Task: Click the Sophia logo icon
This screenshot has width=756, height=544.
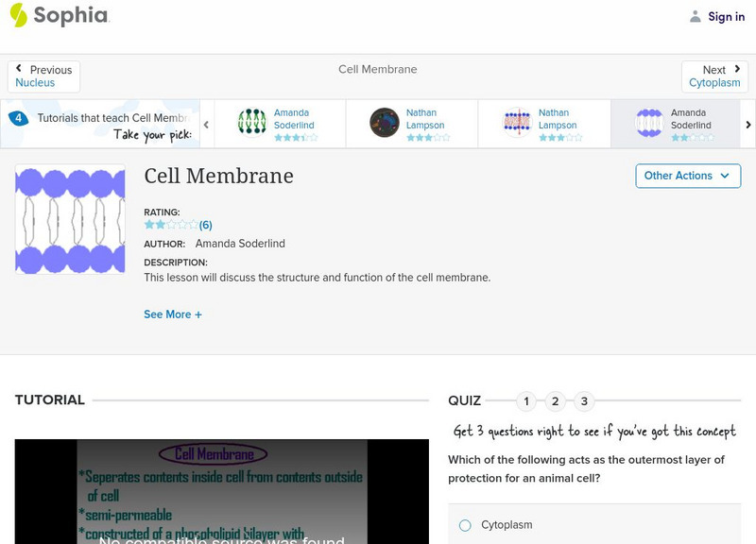Action: (19, 15)
